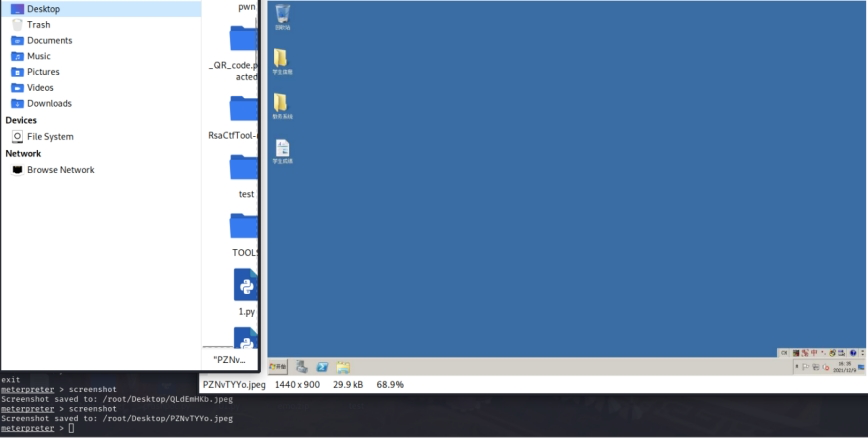Click the Desktop sidebar folder icon

[x=17, y=9]
